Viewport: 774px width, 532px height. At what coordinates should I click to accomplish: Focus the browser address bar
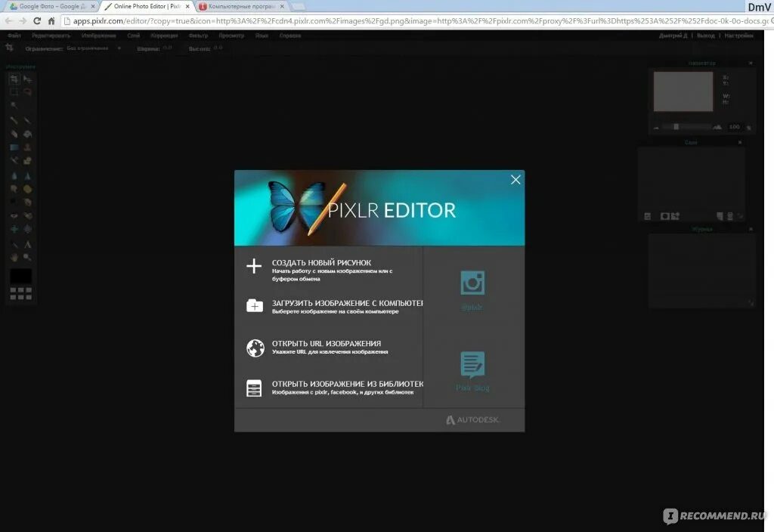coord(417,20)
